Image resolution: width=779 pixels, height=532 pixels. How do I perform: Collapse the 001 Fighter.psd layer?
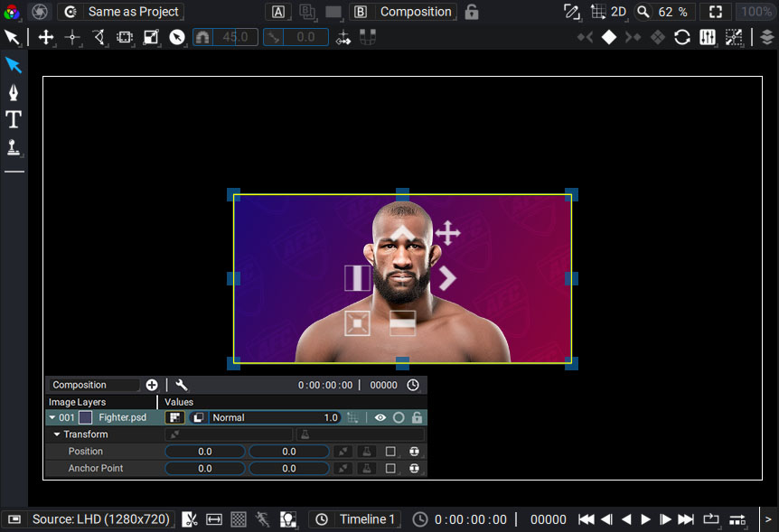point(52,418)
